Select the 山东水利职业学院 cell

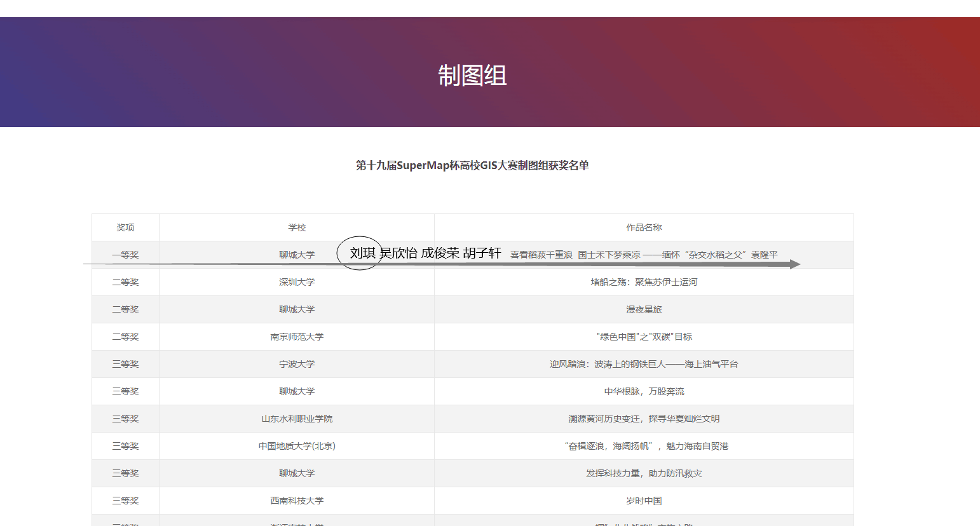(297, 419)
